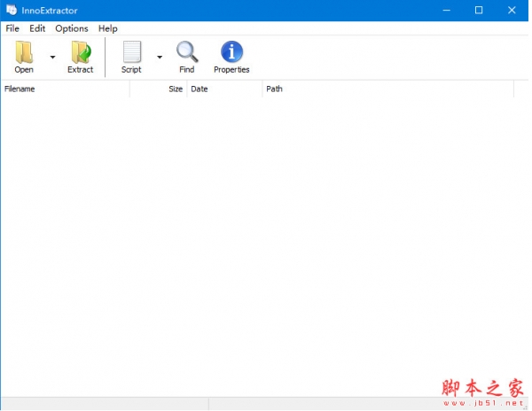
Task: Expand the Open button dropdown arrow
Action: [52, 57]
